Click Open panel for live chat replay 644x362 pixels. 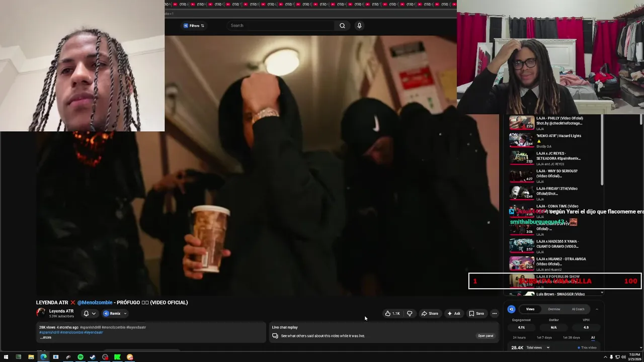486,336
